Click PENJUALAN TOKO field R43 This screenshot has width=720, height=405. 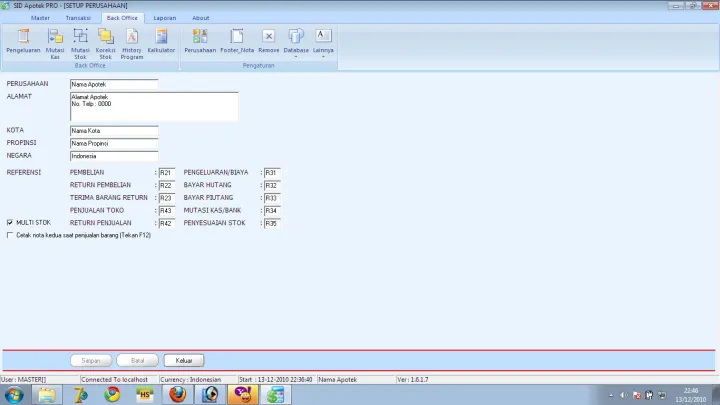(x=167, y=211)
